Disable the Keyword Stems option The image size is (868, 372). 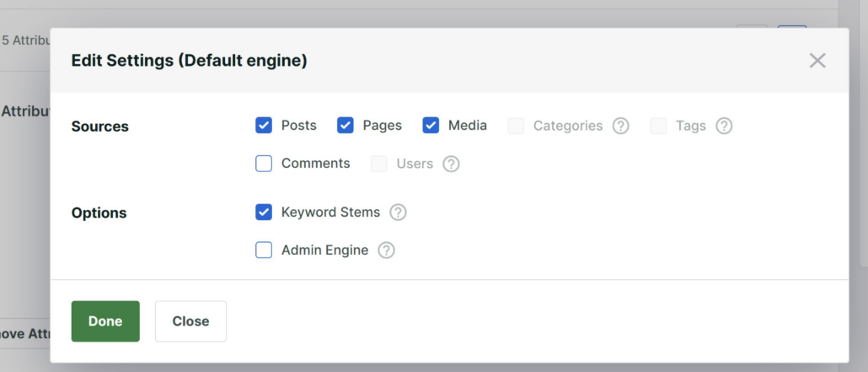[264, 213]
